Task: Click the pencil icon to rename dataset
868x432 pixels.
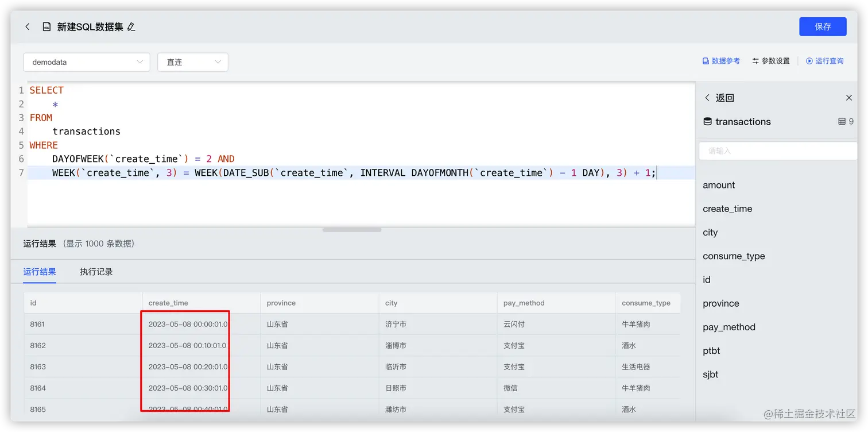Action: (x=131, y=27)
